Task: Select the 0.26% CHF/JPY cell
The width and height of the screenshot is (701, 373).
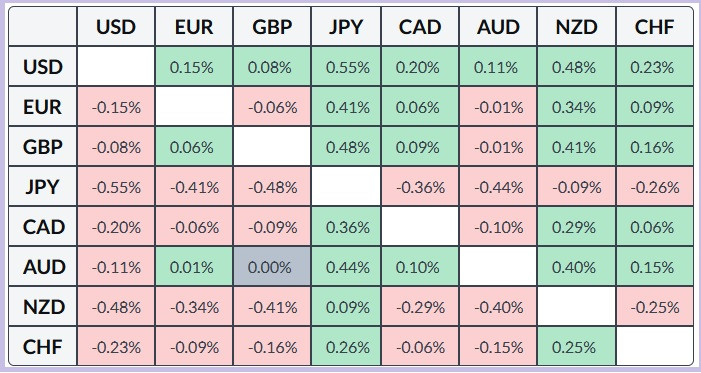Action: pos(346,347)
